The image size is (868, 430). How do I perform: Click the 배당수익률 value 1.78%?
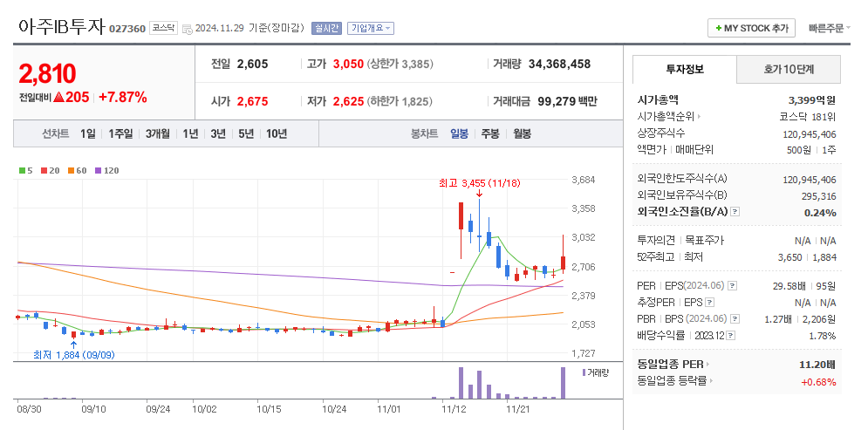click(823, 336)
